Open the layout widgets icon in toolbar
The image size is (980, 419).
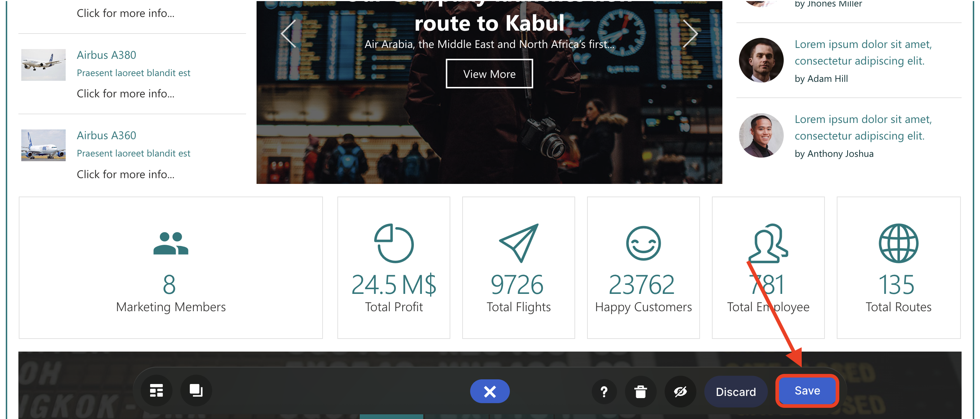pos(156,391)
